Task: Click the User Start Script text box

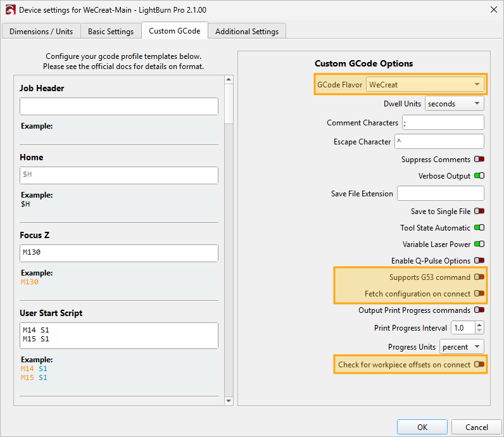Action: tap(119, 336)
